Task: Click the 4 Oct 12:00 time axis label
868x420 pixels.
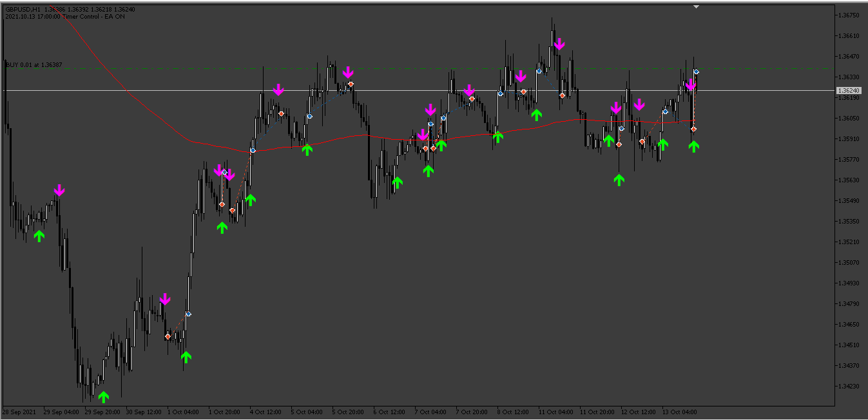Action: (265, 412)
